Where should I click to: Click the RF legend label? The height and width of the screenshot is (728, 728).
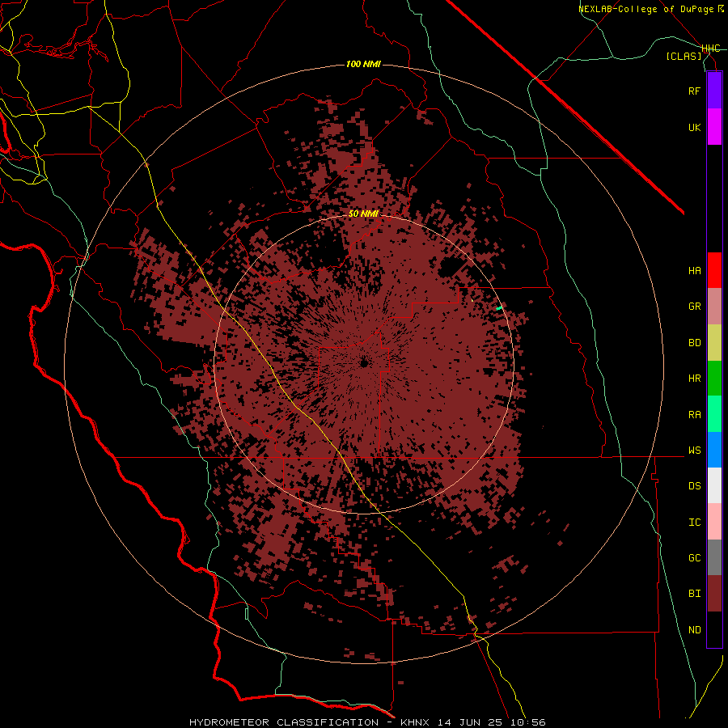(x=694, y=91)
